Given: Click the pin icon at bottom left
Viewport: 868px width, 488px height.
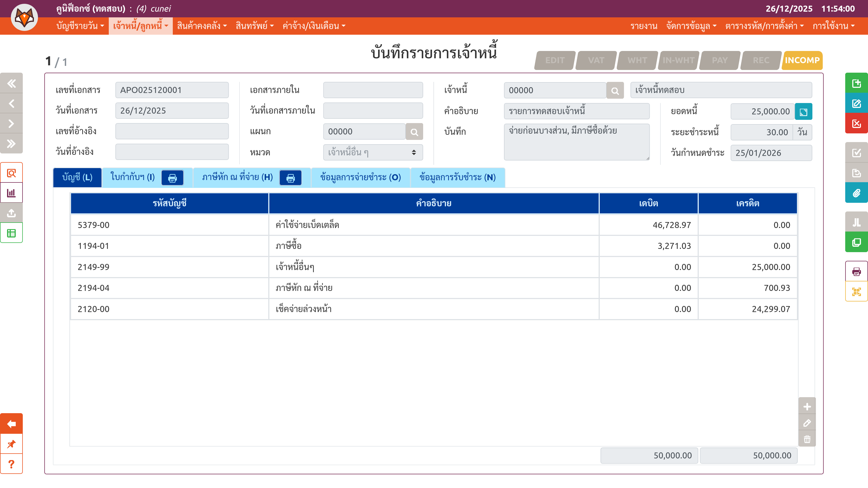Looking at the screenshot, I should point(11,444).
